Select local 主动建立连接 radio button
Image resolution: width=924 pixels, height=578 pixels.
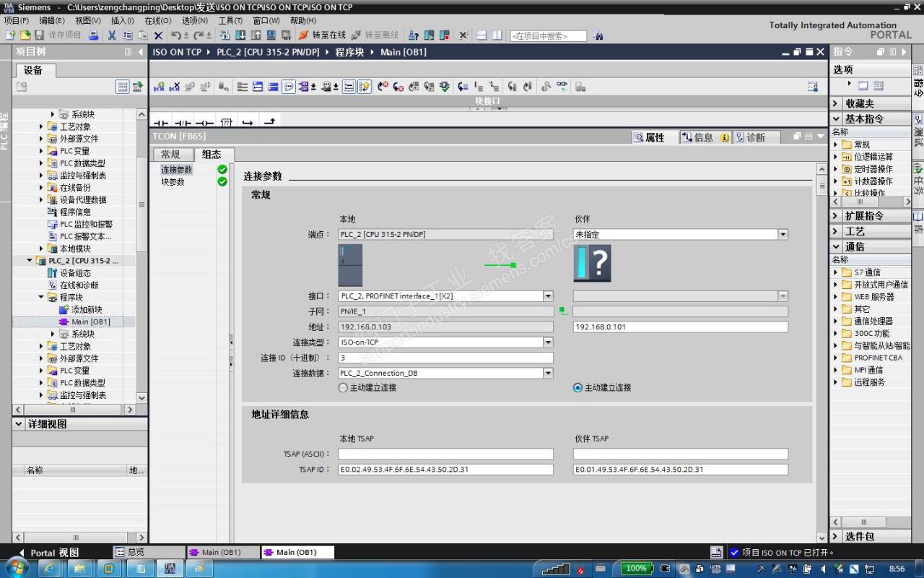click(343, 387)
